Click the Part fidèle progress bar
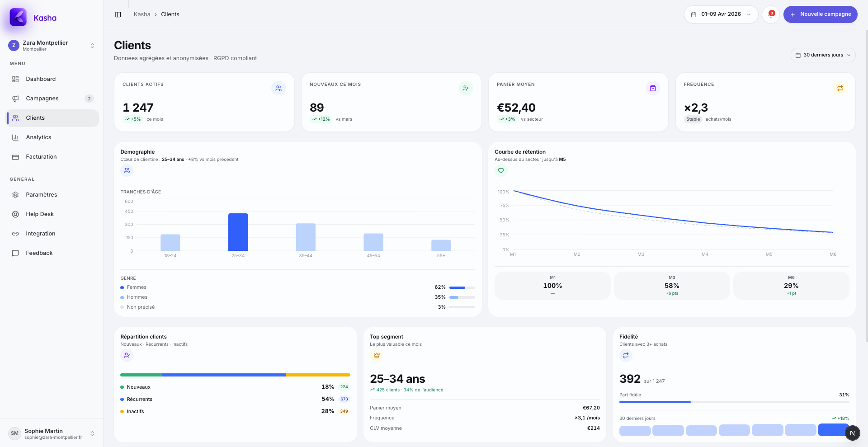Viewport: 868px width, 447px height. pyautogui.click(x=734, y=402)
